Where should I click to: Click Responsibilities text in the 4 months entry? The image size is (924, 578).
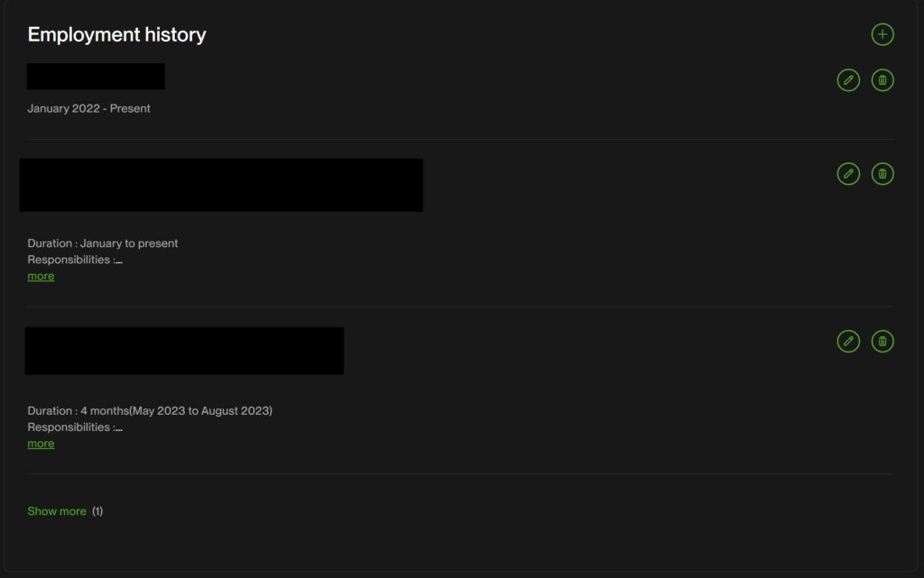tap(72, 427)
